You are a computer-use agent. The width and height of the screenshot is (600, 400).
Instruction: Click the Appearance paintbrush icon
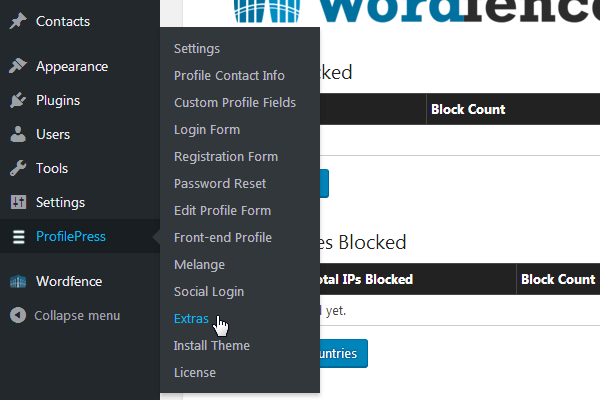click(x=18, y=66)
